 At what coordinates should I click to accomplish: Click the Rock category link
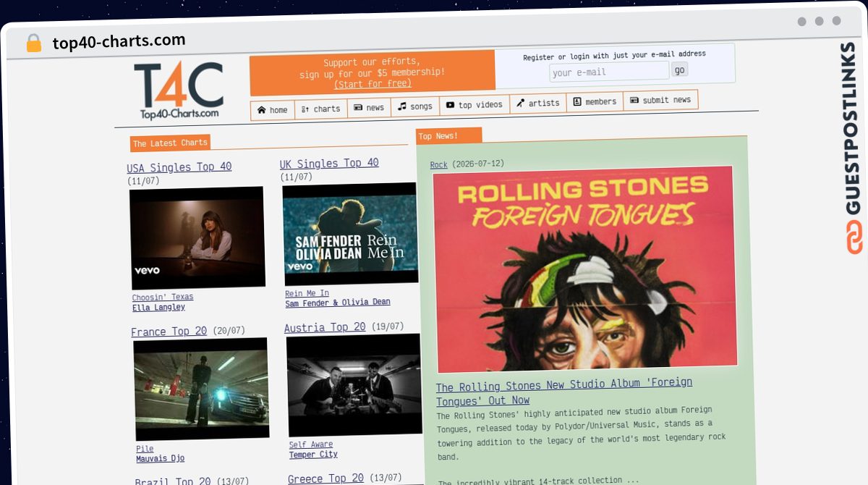[439, 165]
